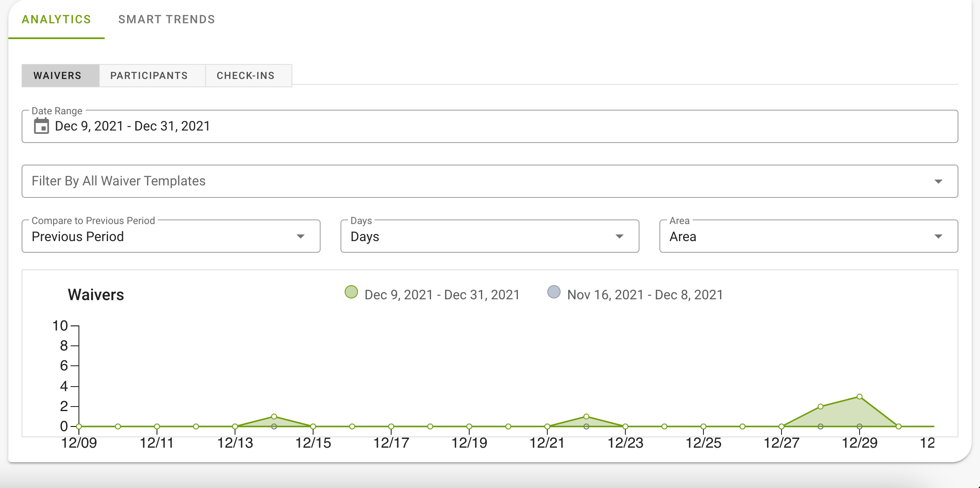Click the 12/17 axis label
The image size is (980, 488).
391,443
